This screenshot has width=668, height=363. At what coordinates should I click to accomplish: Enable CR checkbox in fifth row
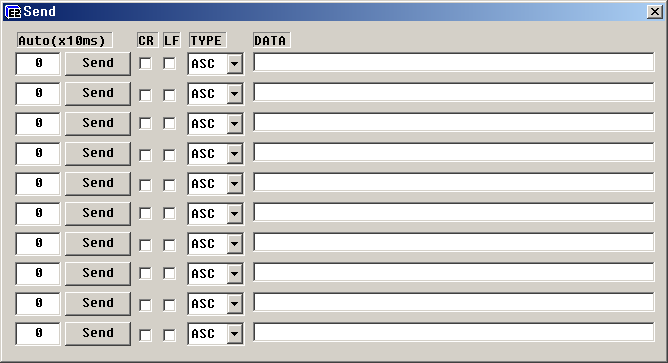click(x=145, y=185)
